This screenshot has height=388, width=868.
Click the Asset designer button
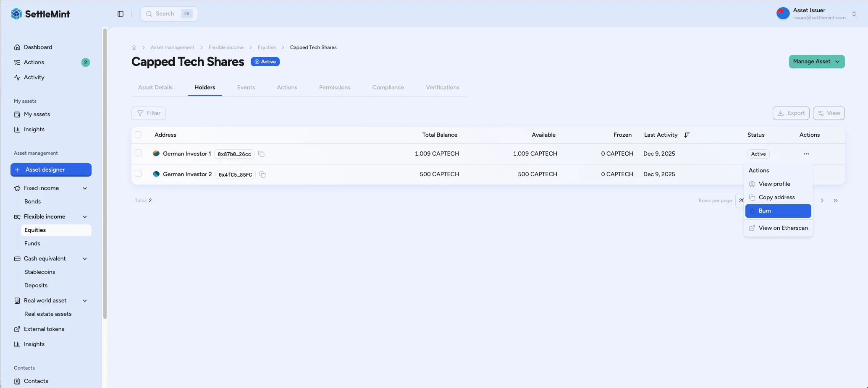click(x=51, y=170)
